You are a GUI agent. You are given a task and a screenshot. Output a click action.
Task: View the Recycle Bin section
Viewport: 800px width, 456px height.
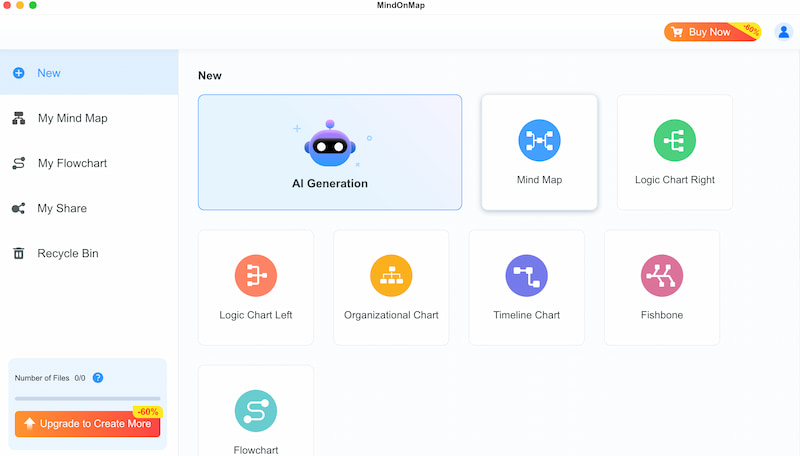tap(89, 254)
